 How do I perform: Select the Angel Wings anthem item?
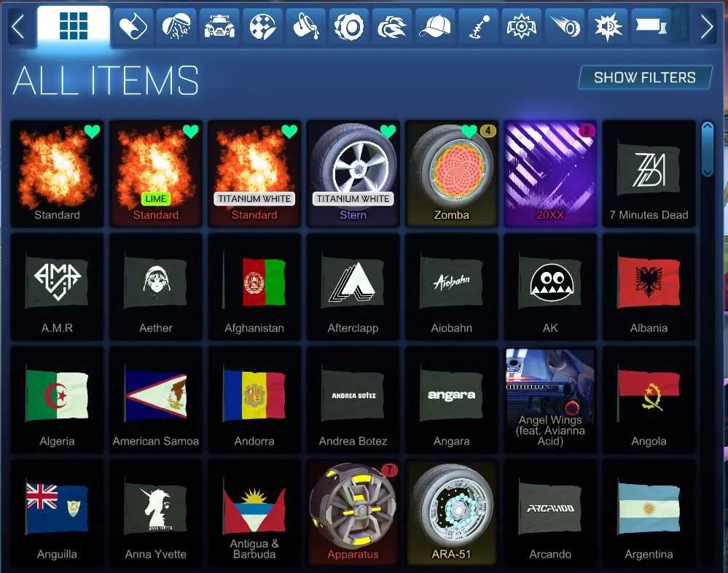pyautogui.click(x=550, y=399)
